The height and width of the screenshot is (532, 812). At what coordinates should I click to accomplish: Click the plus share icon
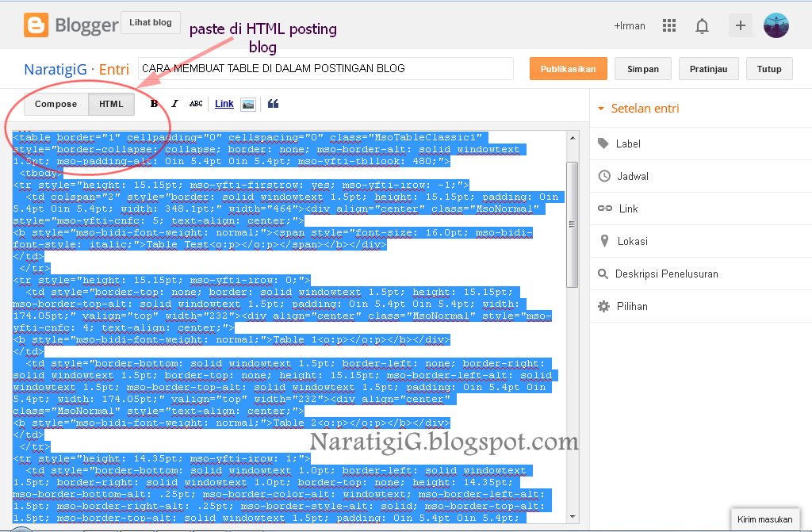741,25
